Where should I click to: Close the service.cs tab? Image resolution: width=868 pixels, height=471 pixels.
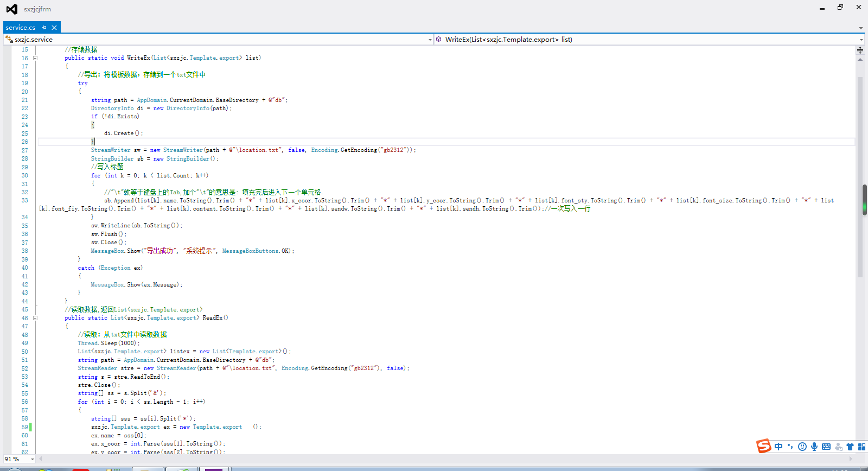coord(54,28)
